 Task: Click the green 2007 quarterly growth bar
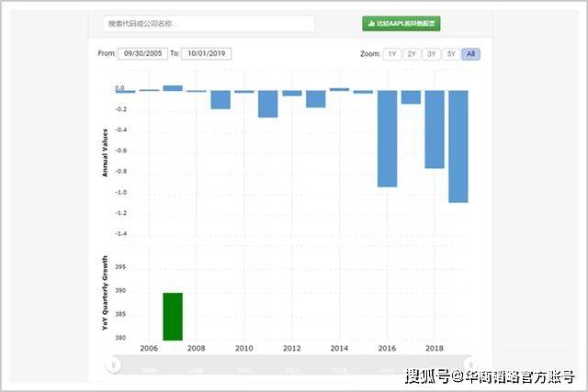point(173,317)
